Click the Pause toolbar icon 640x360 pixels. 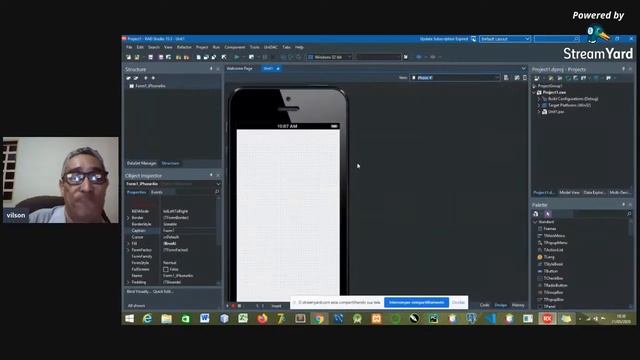point(265,57)
